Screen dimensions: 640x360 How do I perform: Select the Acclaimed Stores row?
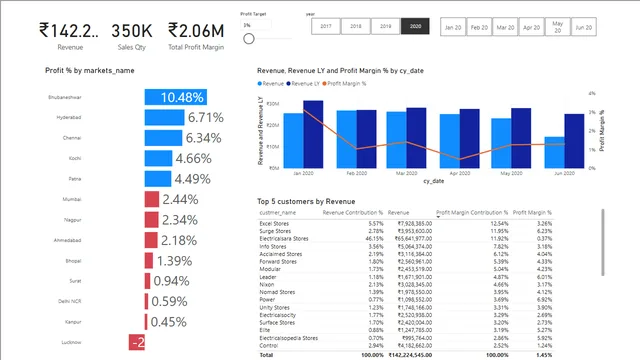pos(405,254)
